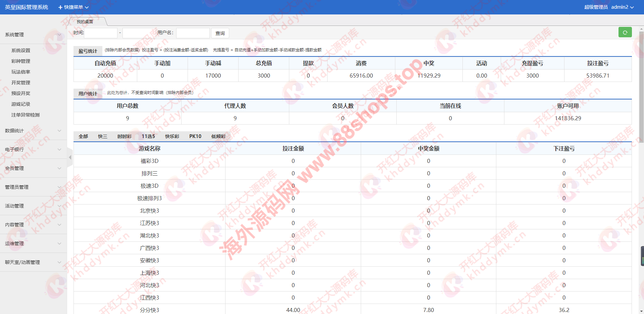Click the vertical page scrollbar
Screen dimensions: 644x314
(641, 87)
